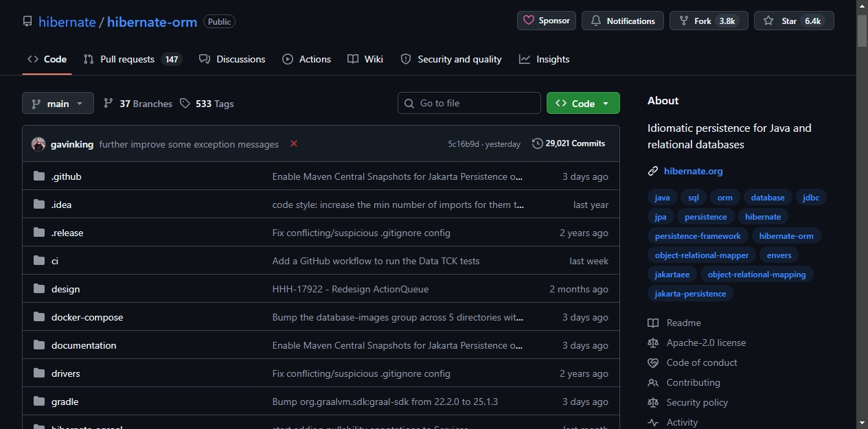Click the .idea folder icon
Image resolution: width=868 pixels, height=429 pixels.
(39, 205)
